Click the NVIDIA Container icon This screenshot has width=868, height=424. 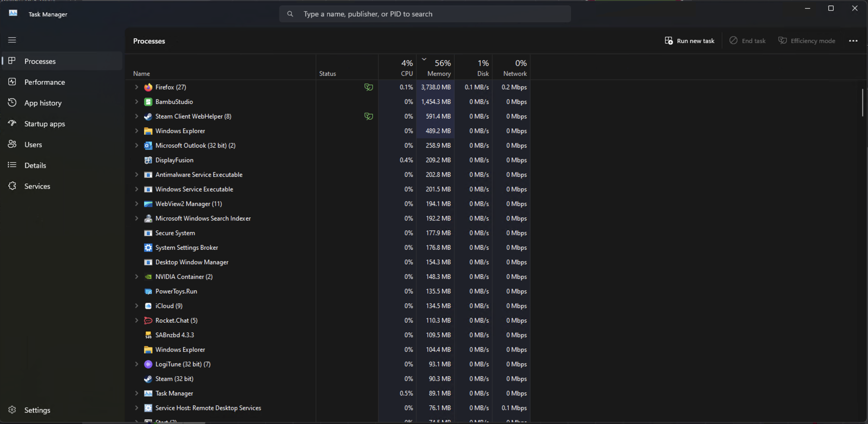coord(148,277)
